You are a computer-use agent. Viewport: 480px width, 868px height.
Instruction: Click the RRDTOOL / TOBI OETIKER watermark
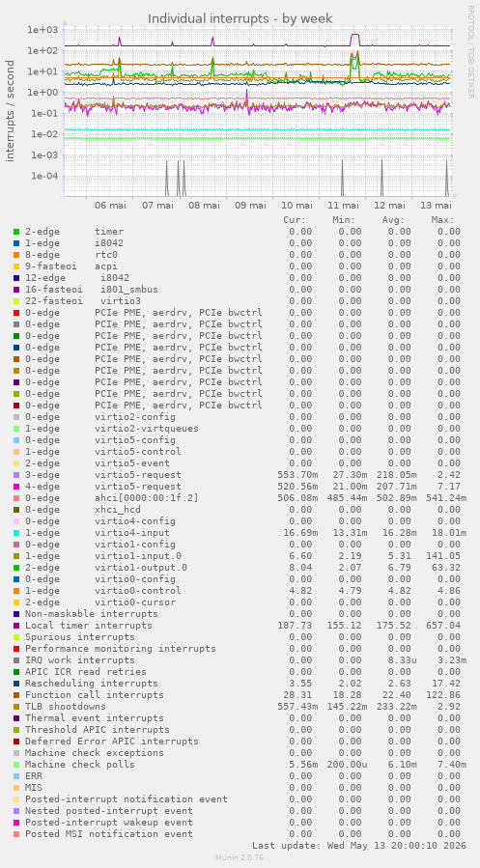click(x=470, y=52)
